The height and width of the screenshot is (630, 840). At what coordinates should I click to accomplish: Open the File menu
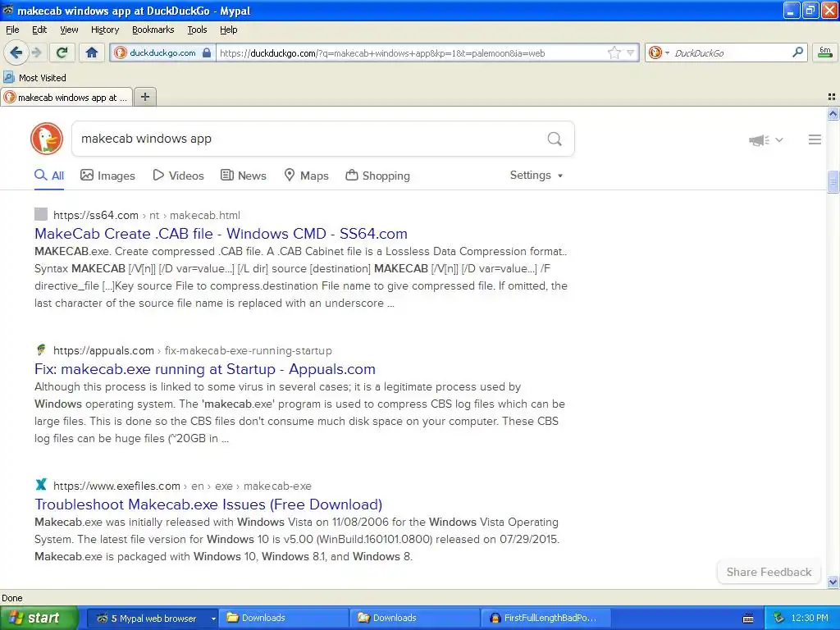coord(12,30)
